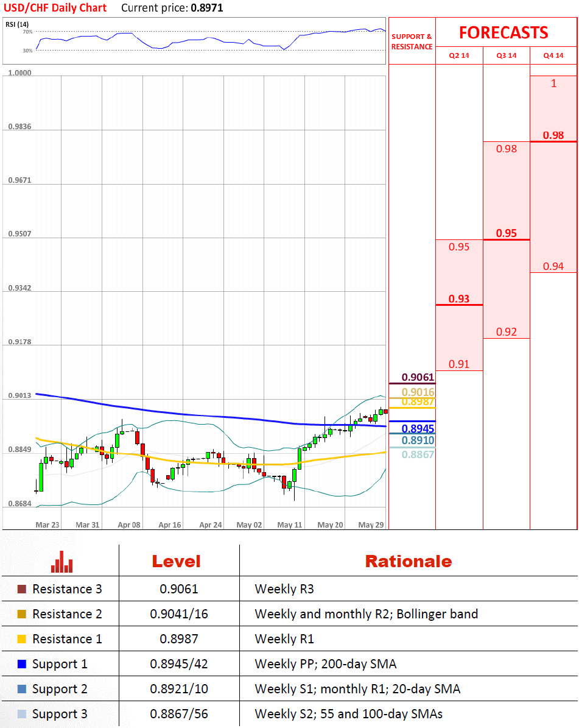579x728 pixels.
Task: Click the Weekly R3 rationale
Action: pyautogui.click(x=284, y=589)
